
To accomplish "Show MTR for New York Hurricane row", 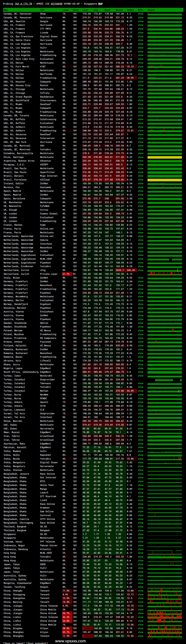I will point(141,142).
